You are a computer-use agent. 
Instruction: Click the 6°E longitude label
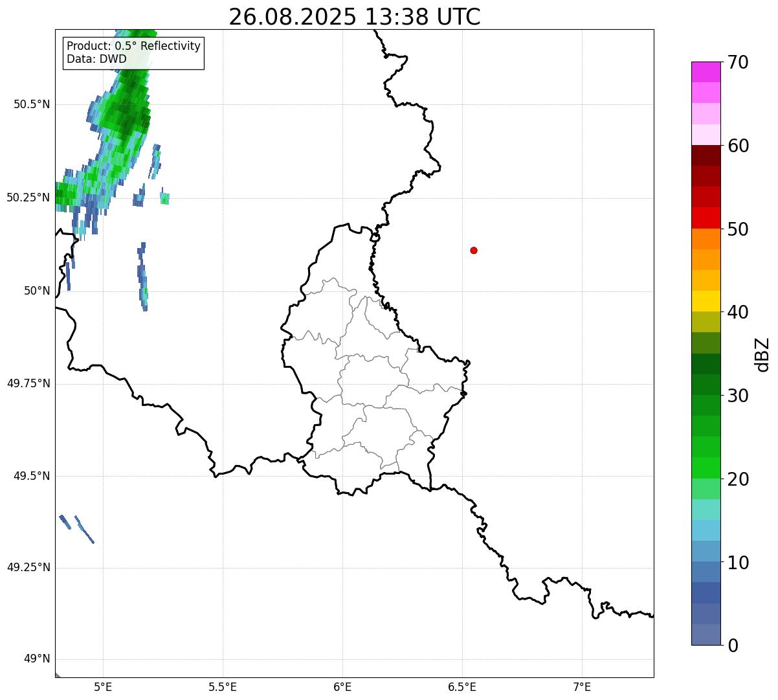(342, 686)
